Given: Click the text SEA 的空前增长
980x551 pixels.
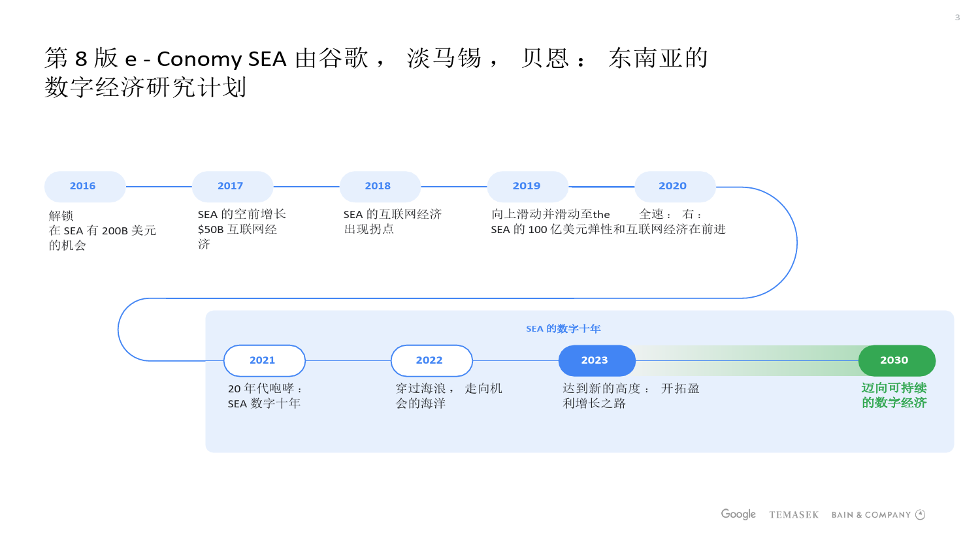Looking at the screenshot, I should point(242,214).
